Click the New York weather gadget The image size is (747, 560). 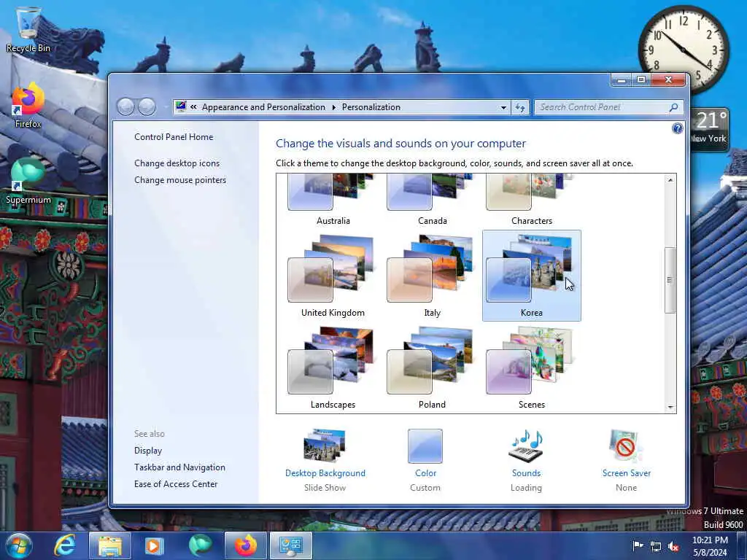tap(709, 130)
